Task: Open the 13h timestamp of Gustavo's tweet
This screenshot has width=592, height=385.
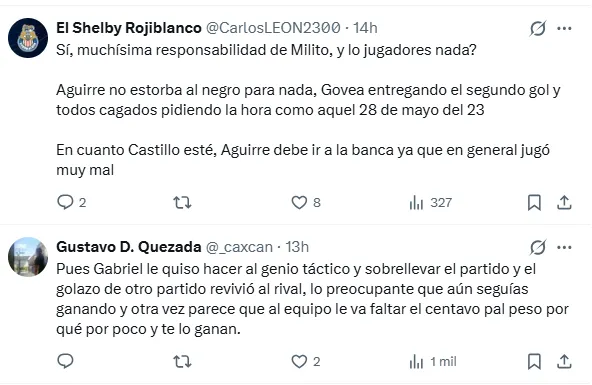Action: click(x=297, y=247)
